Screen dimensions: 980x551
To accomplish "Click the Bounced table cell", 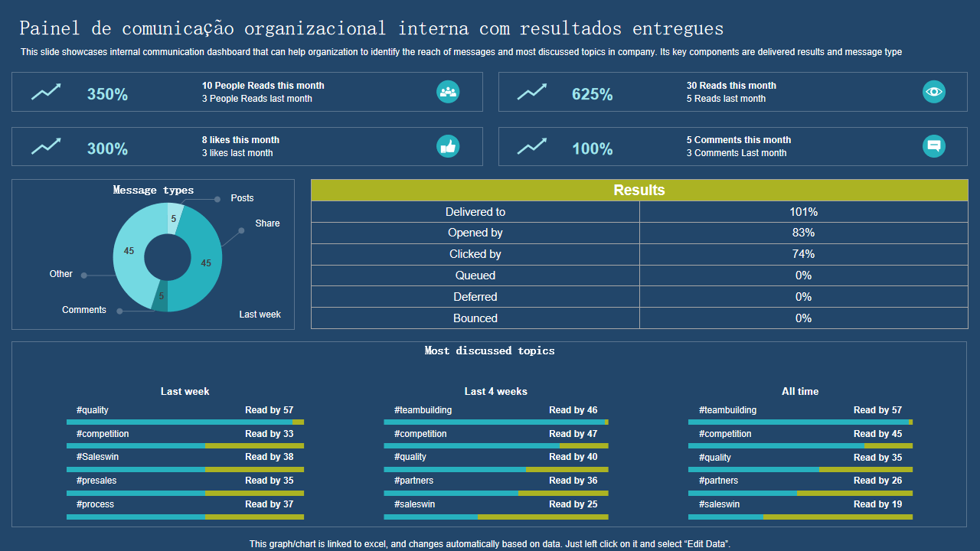I will pyautogui.click(x=475, y=318).
